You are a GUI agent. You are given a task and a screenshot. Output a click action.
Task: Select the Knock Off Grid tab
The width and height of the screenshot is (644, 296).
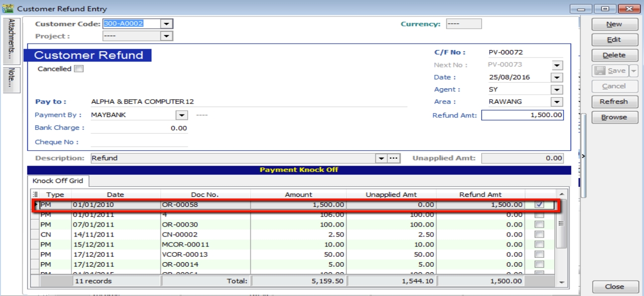click(x=58, y=181)
